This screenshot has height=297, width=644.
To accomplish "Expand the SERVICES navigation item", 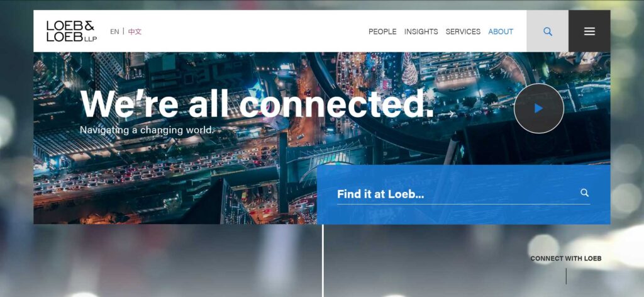I will (x=463, y=31).
